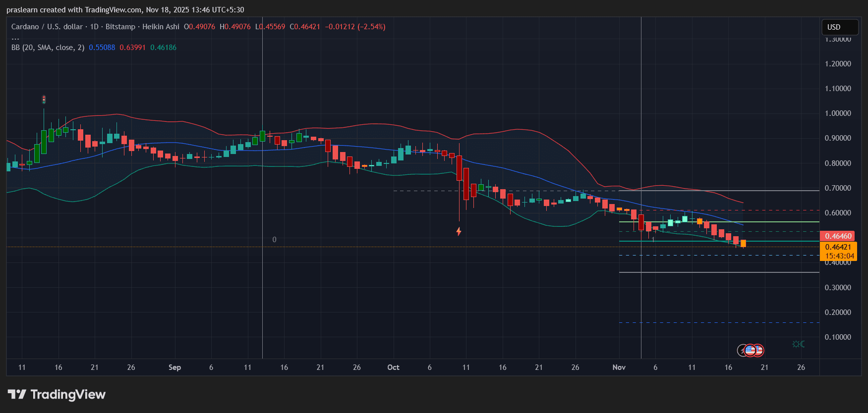Click the red 0.46460 price label
This screenshot has width=868, height=413.
[838, 236]
